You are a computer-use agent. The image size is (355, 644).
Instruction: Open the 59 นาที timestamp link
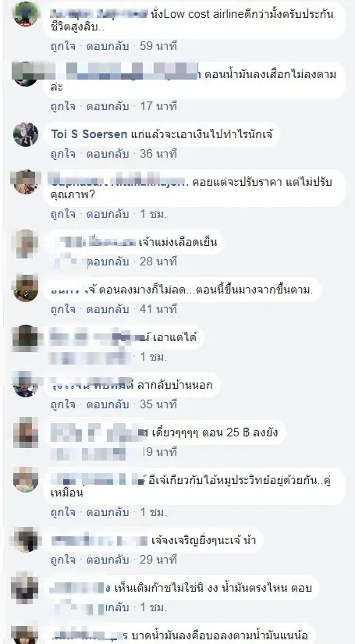coord(158,46)
